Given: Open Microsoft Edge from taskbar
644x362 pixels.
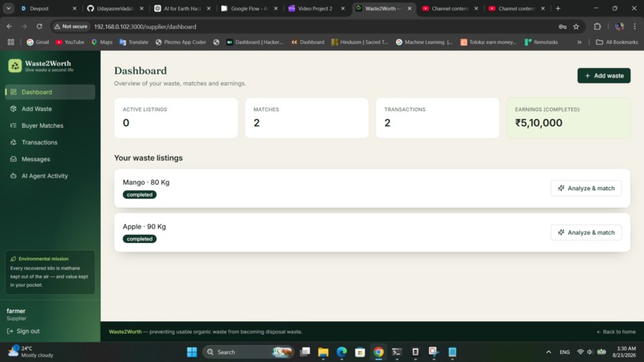Looking at the screenshot, I should click(x=342, y=352).
